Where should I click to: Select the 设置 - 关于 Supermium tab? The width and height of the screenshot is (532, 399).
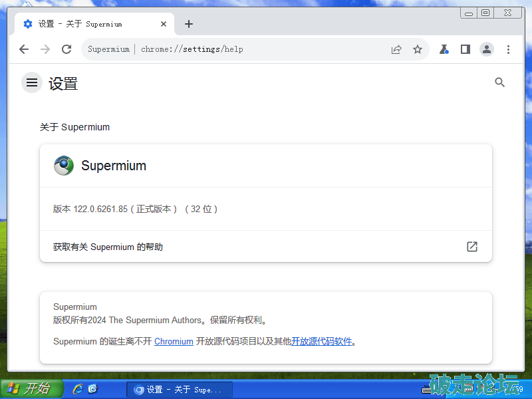tap(86, 24)
